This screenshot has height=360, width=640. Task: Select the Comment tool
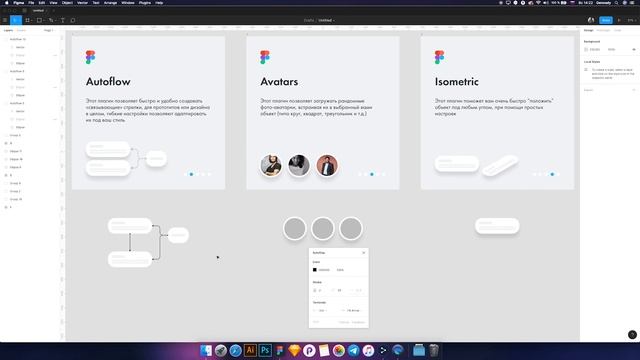[x=73, y=20]
